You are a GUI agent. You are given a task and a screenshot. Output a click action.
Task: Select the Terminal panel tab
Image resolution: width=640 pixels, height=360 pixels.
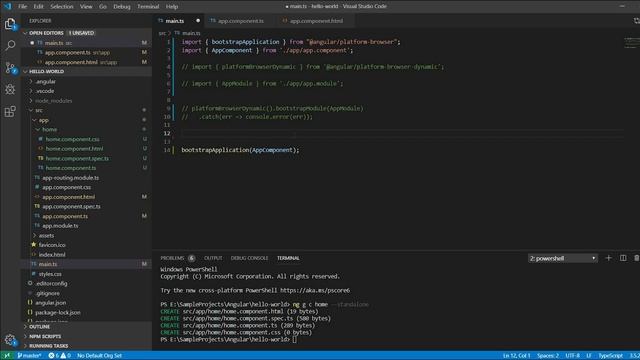pyautogui.click(x=288, y=258)
